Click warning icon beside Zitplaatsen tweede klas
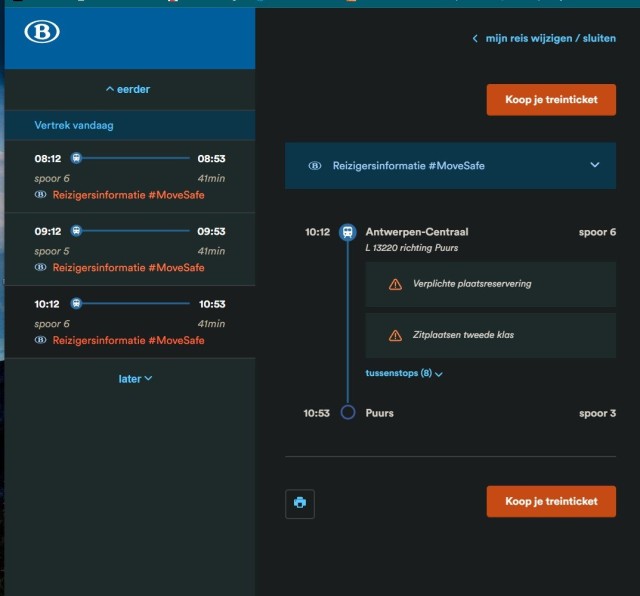Viewport: 640px width, 596px height. pyautogui.click(x=395, y=335)
